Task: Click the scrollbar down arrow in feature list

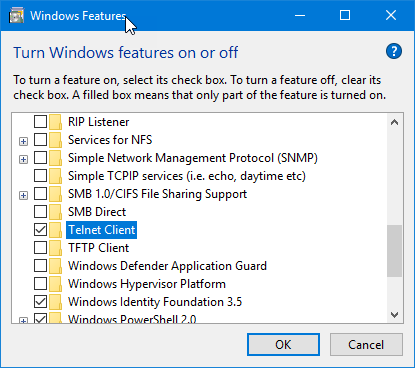Action: click(x=395, y=315)
